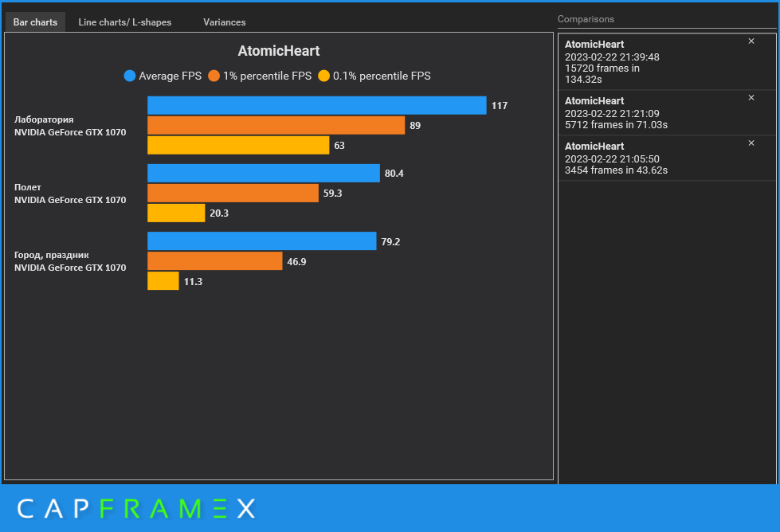Open the Variances tab
The height and width of the screenshot is (532, 780).
pos(225,22)
